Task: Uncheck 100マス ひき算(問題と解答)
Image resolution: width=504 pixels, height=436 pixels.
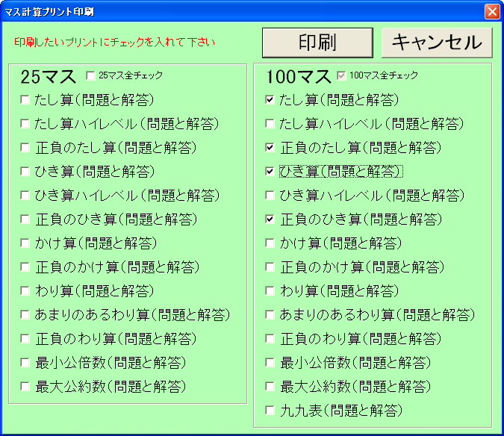Action: click(x=270, y=172)
